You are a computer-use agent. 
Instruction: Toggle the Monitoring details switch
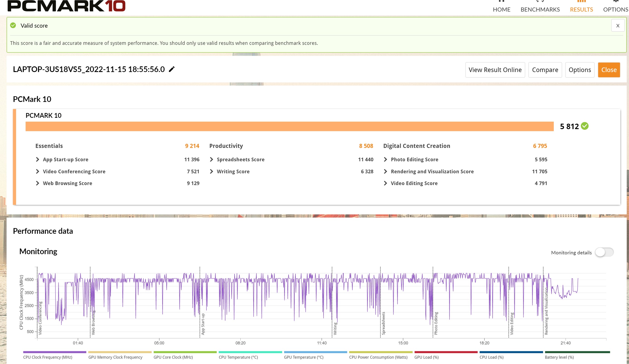click(604, 252)
